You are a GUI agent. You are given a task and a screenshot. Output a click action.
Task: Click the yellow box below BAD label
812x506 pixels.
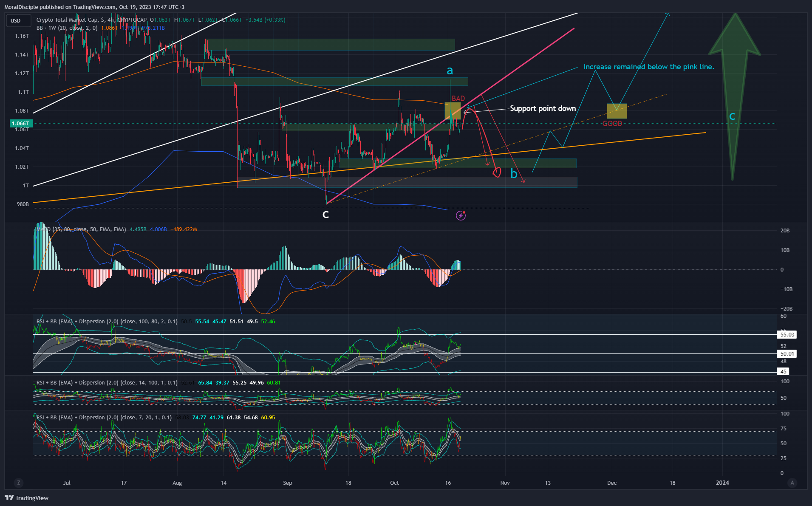[x=453, y=111]
